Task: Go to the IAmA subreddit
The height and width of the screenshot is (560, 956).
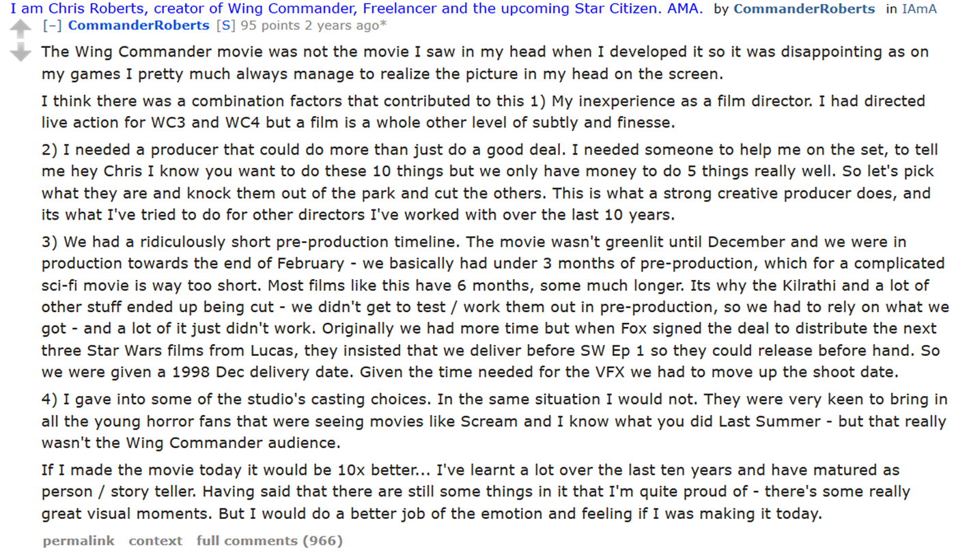Action: coord(920,9)
